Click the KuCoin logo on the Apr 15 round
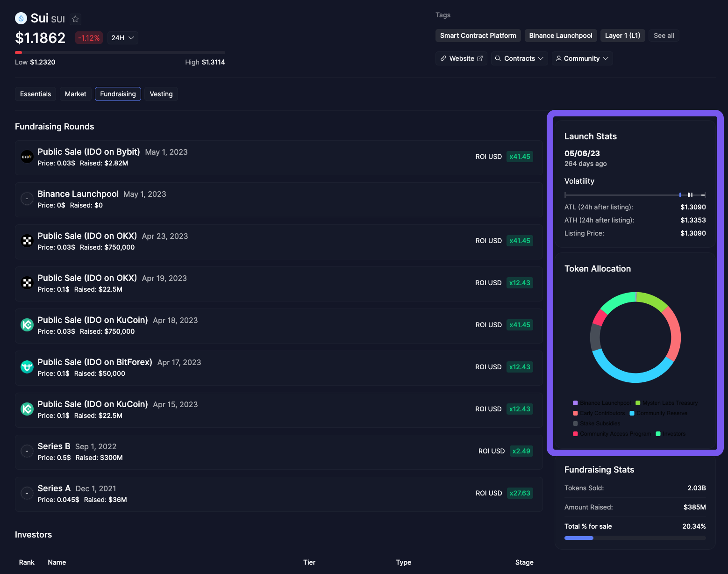Viewport: 728px width, 574px height. pyautogui.click(x=27, y=409)
